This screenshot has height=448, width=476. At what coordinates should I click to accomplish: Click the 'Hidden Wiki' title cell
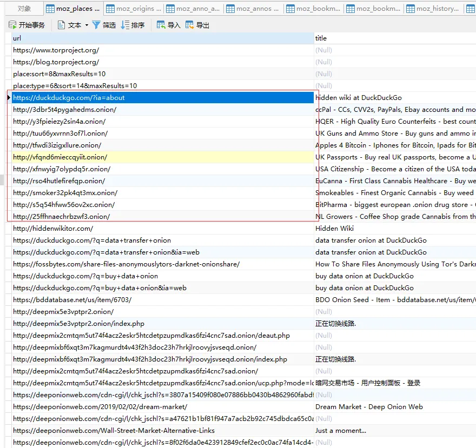395,229
